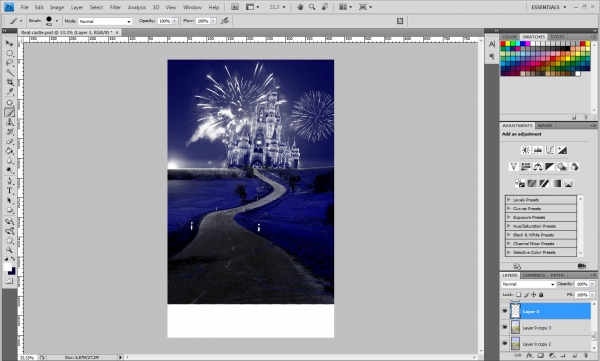The width and height of the screenshot is (600, 361).
Task: Switch to the Masks tab
Action: [545, 126]
